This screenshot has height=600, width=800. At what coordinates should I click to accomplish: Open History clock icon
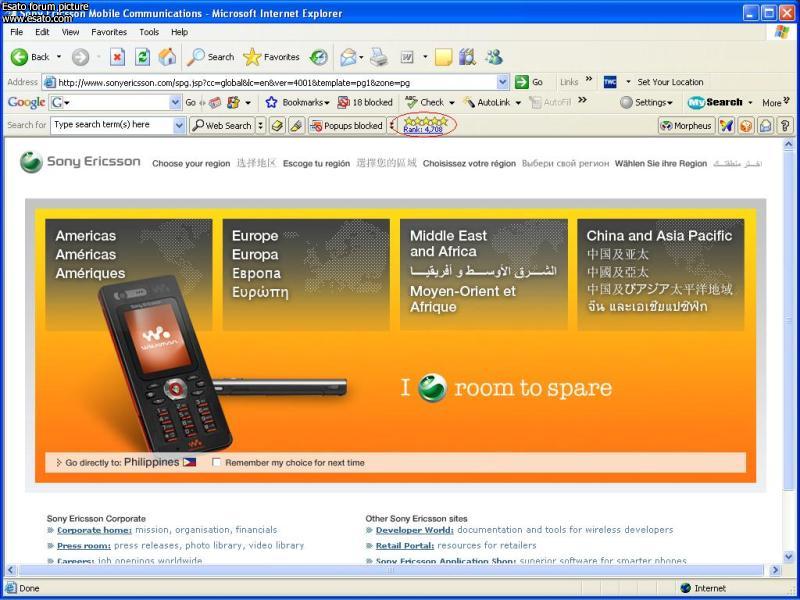(319, 57)
